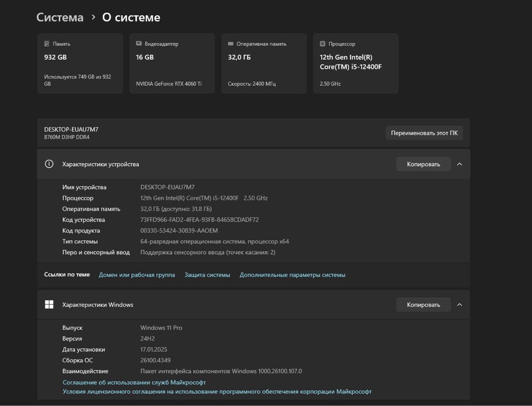532x406 pixels.
Task: Click Выпуск label
Action: [x=72, y=328]
